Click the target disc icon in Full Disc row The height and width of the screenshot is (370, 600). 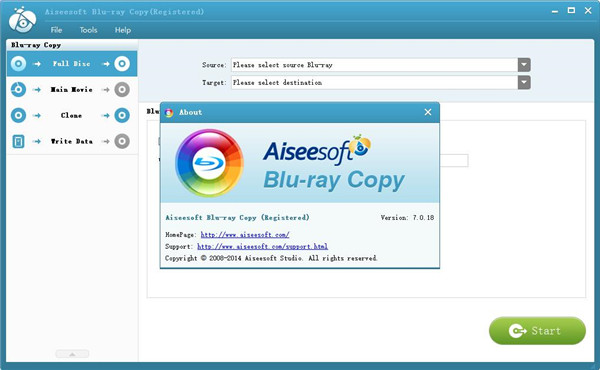click(122, 64)
